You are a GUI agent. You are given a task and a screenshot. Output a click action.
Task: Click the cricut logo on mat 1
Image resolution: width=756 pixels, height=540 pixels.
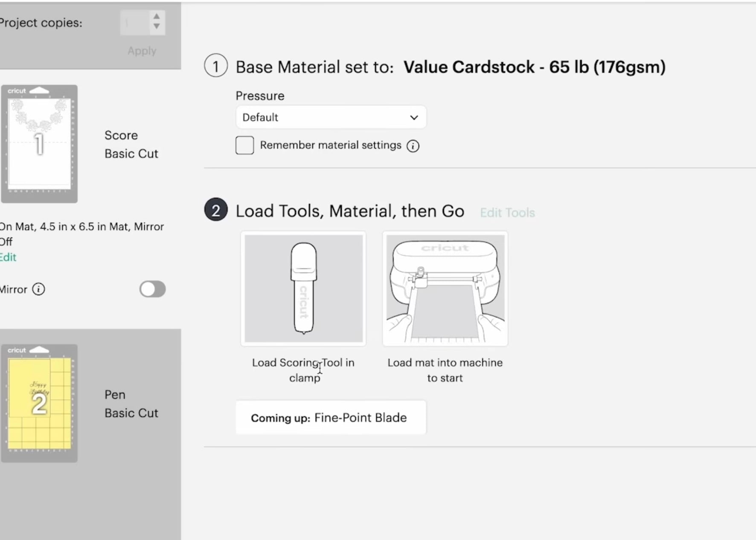click(x=17, y=91)
